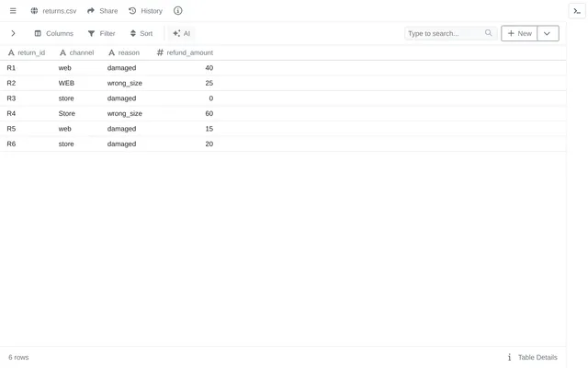Select the return_id column header

[27, 52]
